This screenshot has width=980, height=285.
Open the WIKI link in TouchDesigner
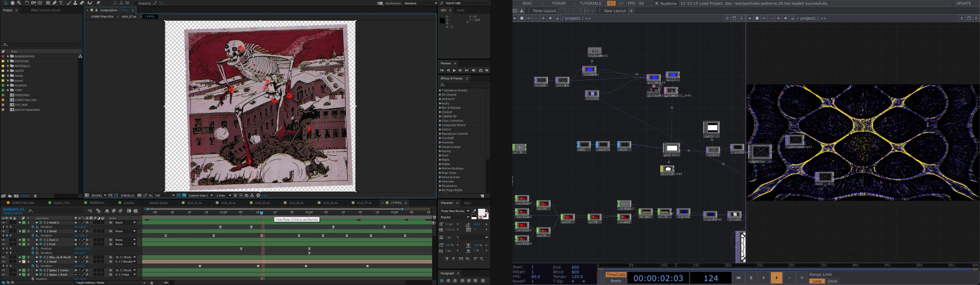(x=527, y=3)
